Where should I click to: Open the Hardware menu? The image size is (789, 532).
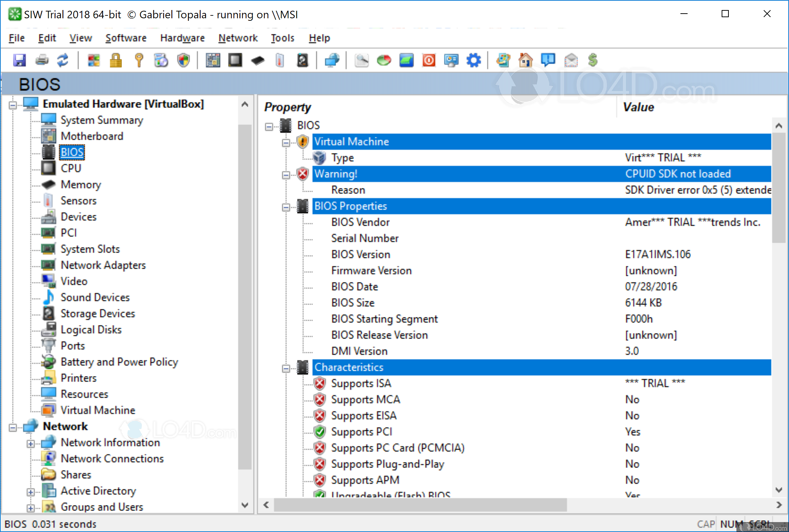182,38
